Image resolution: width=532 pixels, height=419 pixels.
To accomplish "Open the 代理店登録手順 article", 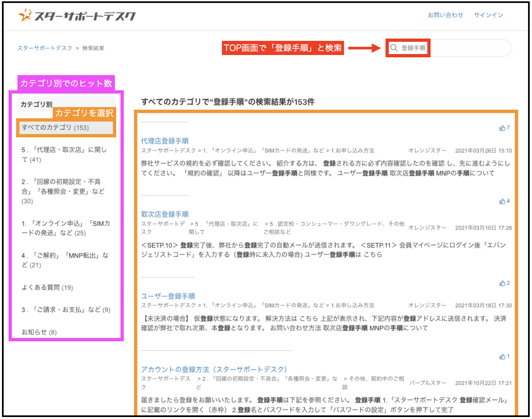I will click(165, 141).
